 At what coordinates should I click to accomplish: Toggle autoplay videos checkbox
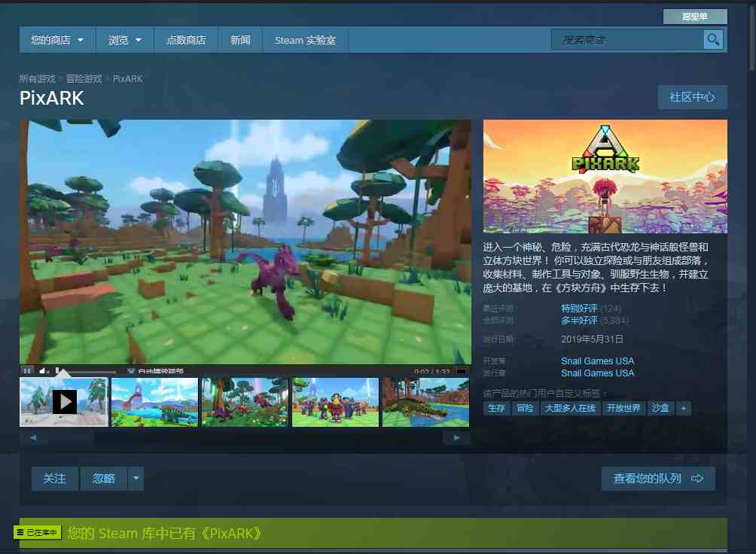(x=131, y=371)
